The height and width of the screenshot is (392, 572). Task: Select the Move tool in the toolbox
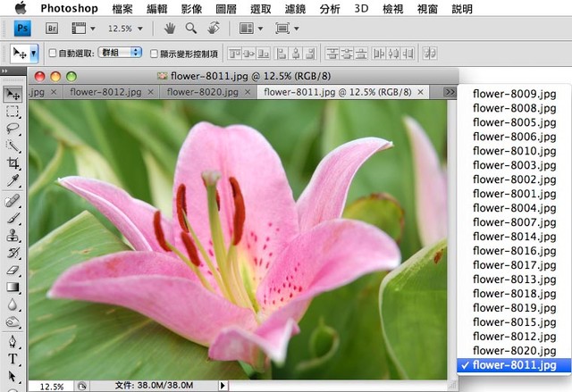point(13,95)
